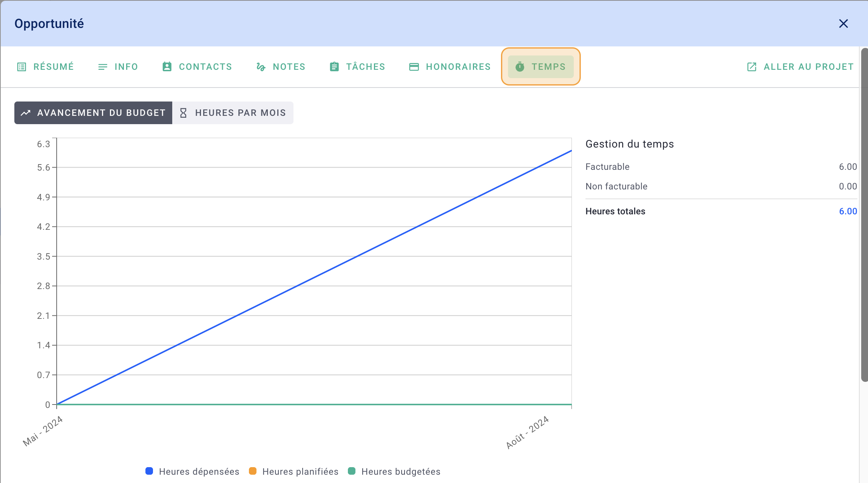The width and height of the screenshot is (868, 483).
Task: Click the Août - 2024 axis label
Action: pyautogui.click(x=527, y=432)
